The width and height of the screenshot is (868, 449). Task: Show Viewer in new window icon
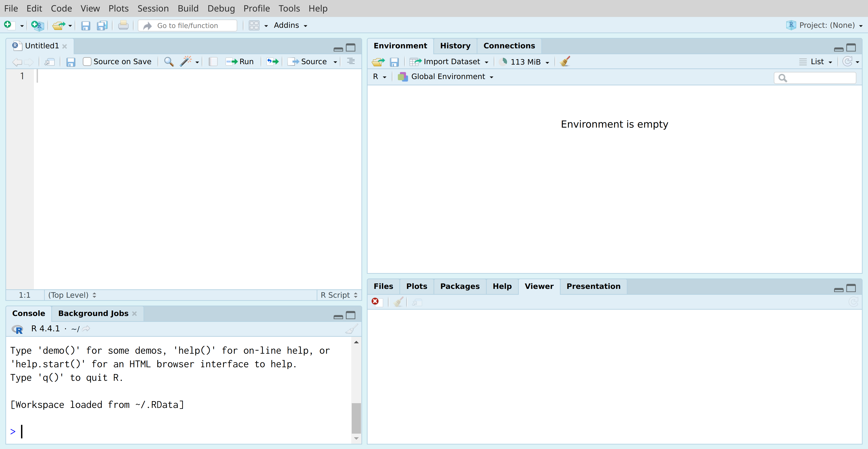click(x=417, y=303)
